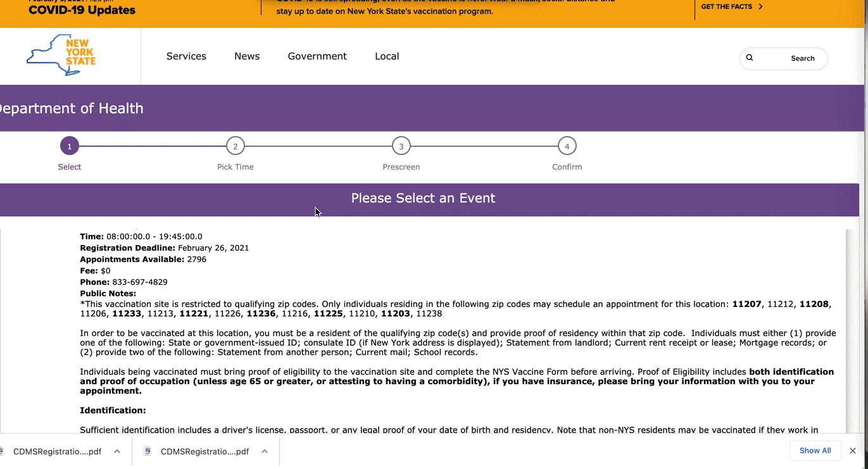Image resolution: width=868 pixels, height=469 pixels.
Task: Click into the Search input field
Action: pyautogui.click(x=783, y=58)
